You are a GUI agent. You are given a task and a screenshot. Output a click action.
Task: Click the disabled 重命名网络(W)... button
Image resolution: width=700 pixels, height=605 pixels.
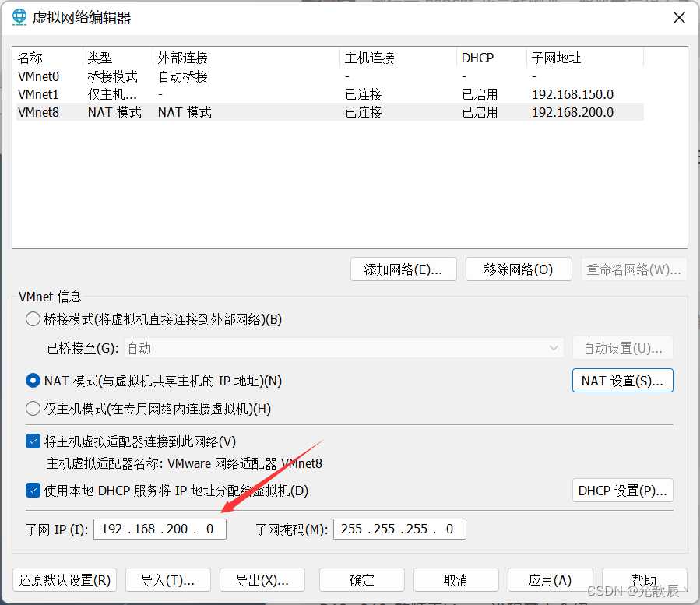pos(634,269)
